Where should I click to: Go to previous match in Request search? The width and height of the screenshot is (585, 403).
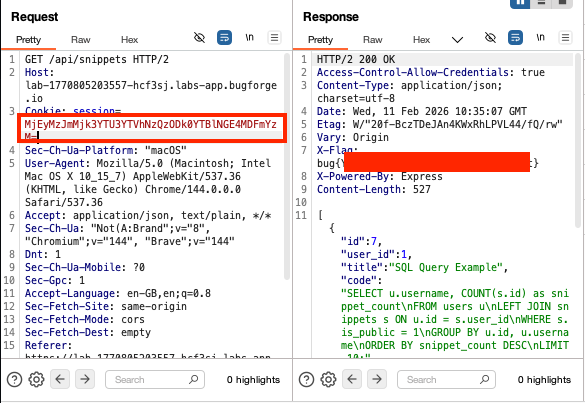(x=60, y=379)
